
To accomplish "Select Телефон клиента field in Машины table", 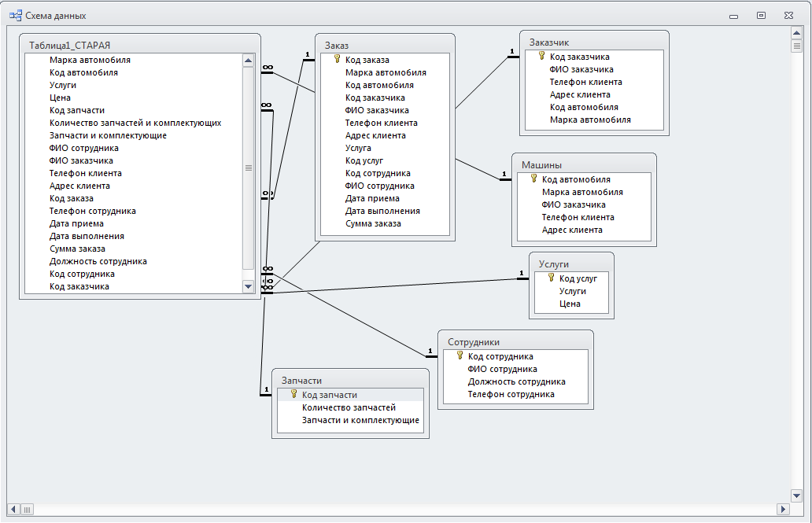I will [x=578, y=218].
